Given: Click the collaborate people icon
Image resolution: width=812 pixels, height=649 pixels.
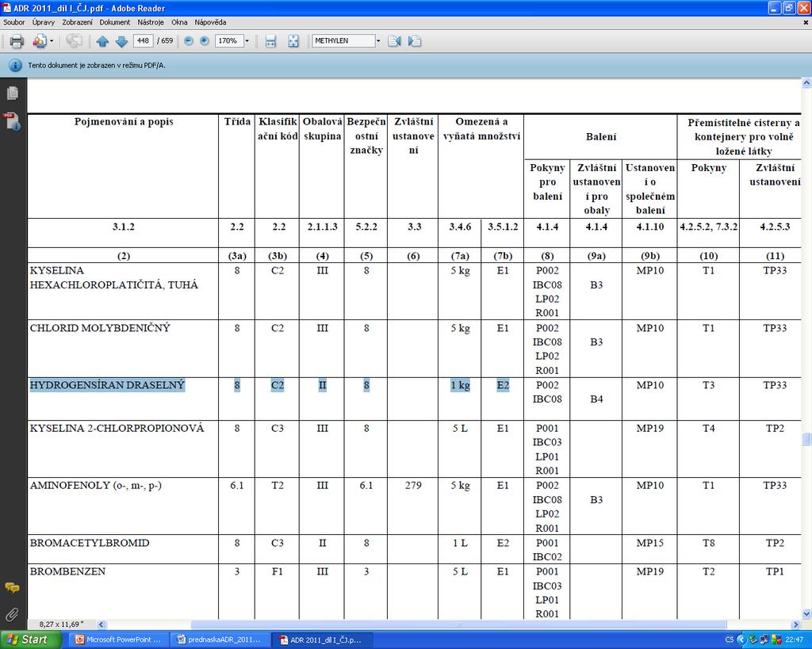Looking at the screenshot, I should 40,41.
